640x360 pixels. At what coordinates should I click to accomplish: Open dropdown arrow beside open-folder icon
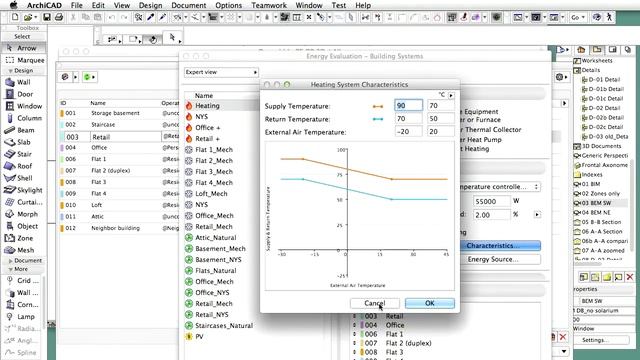[x=36, y=17]
